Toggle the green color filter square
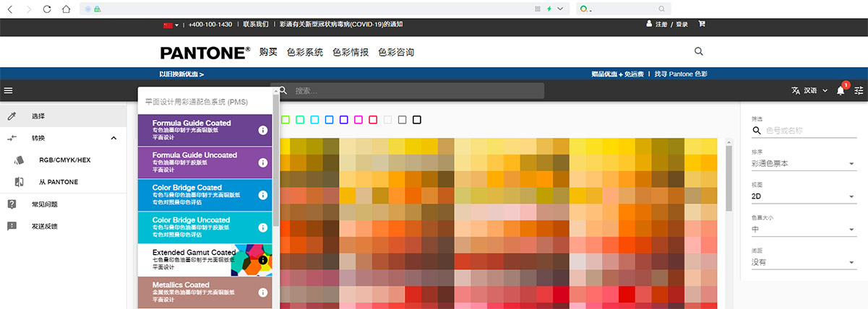This screenshot has width=868, height=309. (285, 119)
